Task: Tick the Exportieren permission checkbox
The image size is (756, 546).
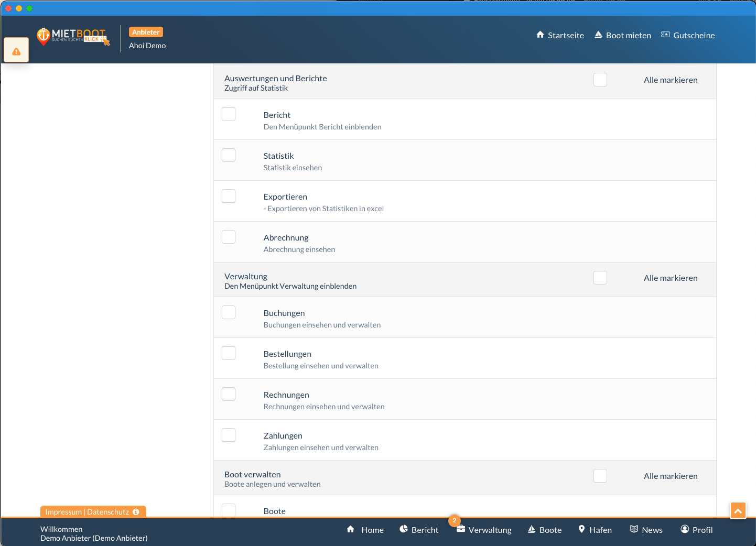Action: tap(229, 196)
